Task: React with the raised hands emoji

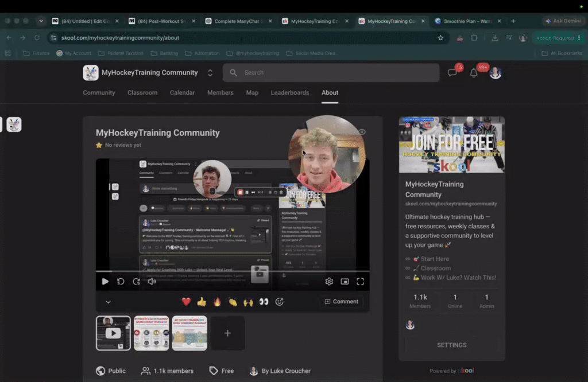Action: coord(248,302)
